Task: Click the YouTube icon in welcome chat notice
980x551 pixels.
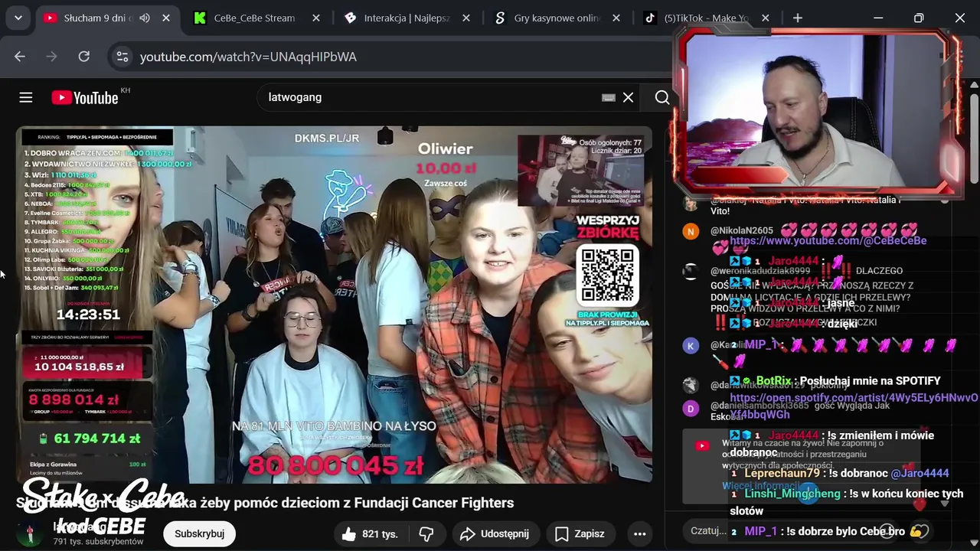Action: click(702, 445)
